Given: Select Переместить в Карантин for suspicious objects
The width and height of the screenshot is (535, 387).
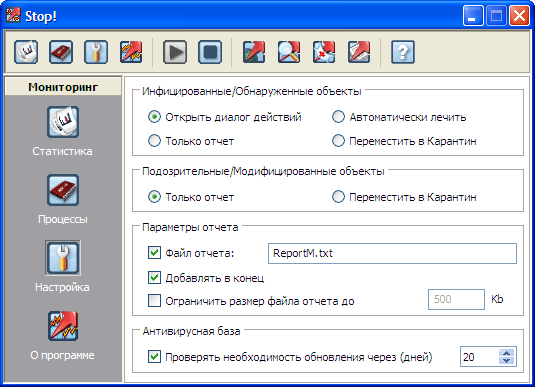Looking at the screenshot, I should [x=404, y=197].
